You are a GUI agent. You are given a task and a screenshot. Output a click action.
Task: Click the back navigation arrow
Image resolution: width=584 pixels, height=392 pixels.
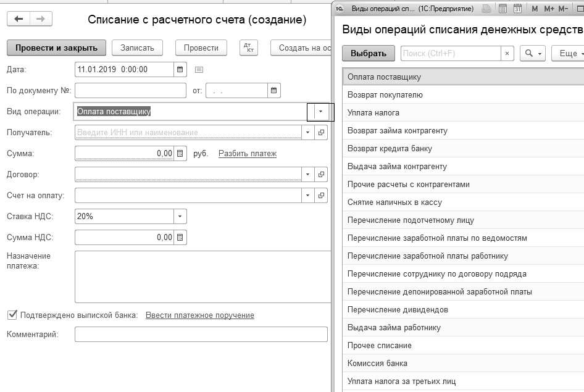(x=19, y=19)
